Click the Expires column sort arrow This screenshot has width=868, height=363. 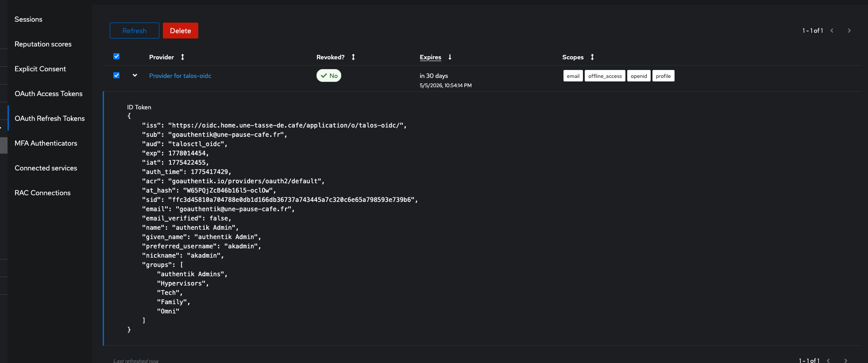tap(450, 57)
